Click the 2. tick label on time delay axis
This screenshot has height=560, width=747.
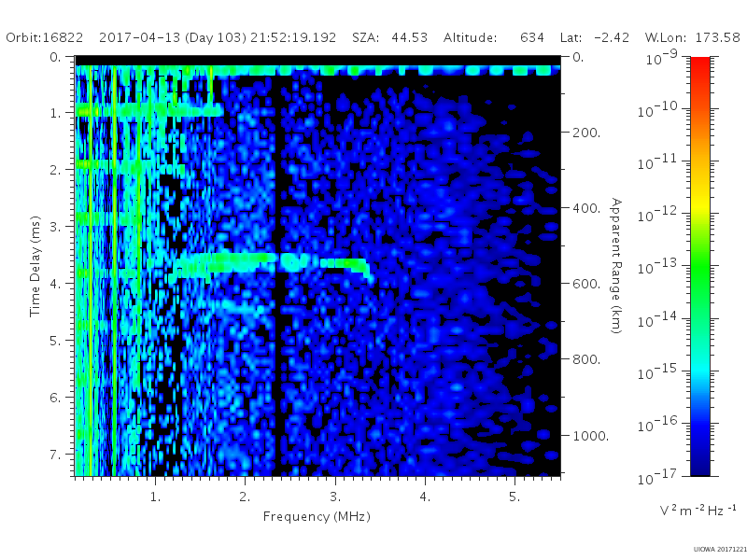pyautogui.click(x=56, y=170)
